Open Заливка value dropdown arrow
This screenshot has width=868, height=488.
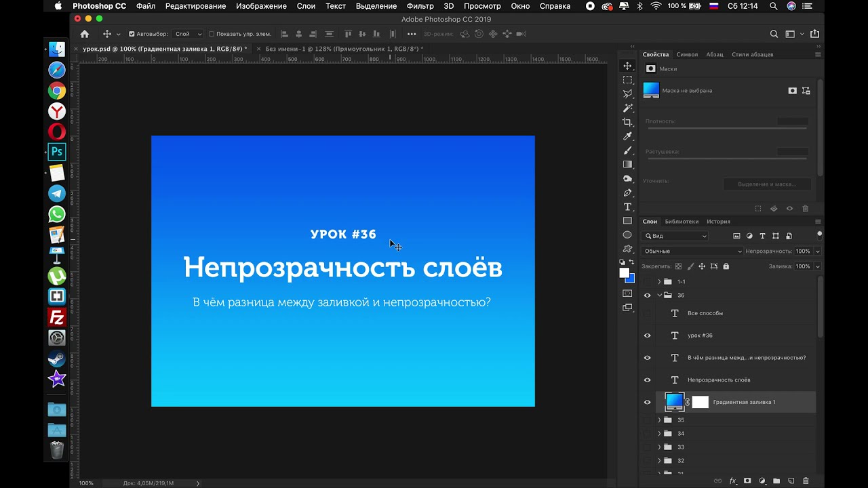coord(817,266)
